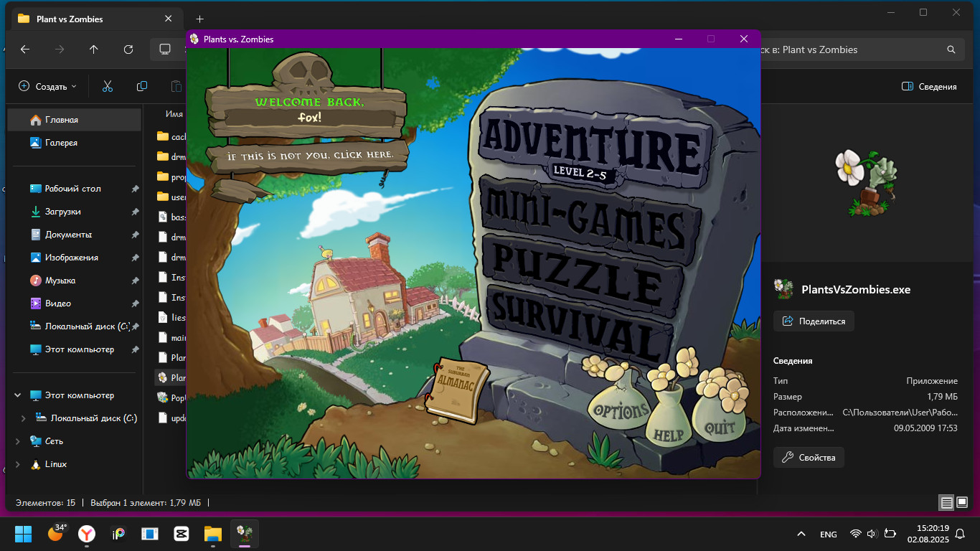980x551 pixels.
Task: Go up one folder level in Explorer
Action: pos(94,50)
